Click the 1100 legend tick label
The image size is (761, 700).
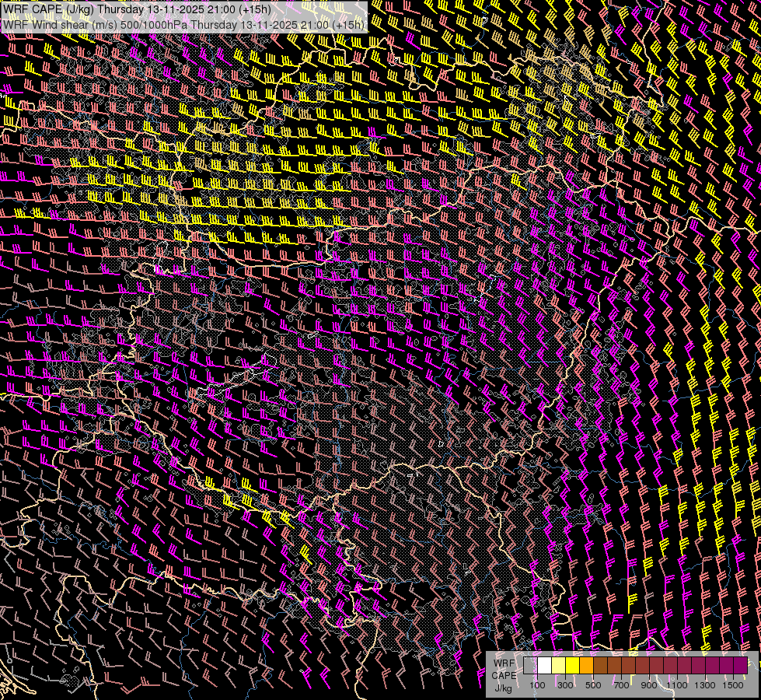(x=677, y=685)
